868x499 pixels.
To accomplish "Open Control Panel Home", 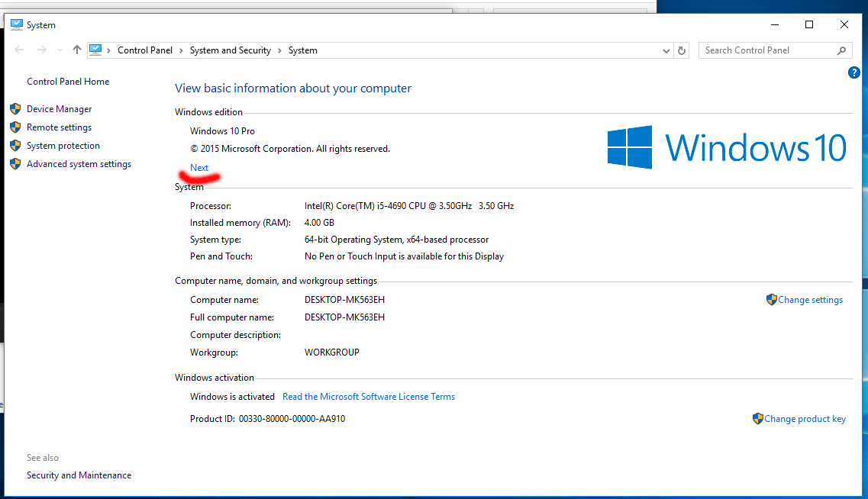I will 68,82.
